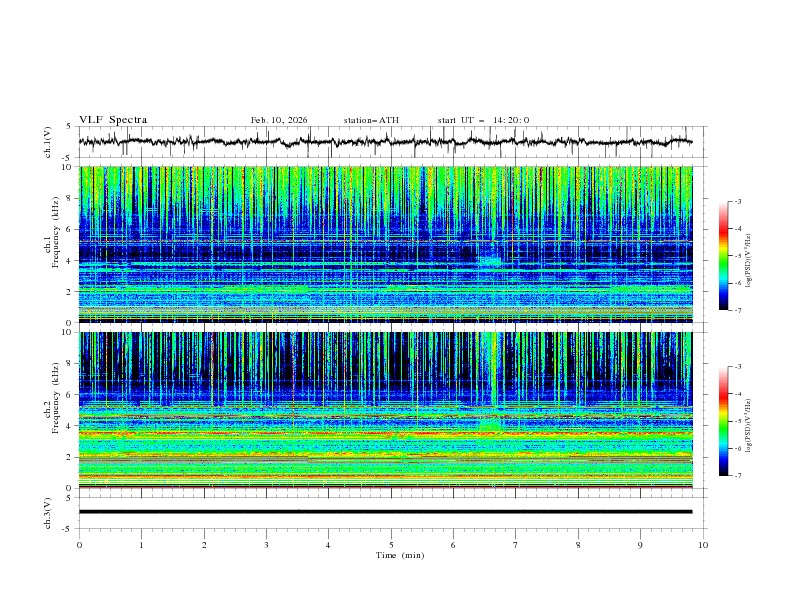The image size is (792, 612).
Task: Click the 'start UT = 14:20:0' label
Action: coord(483,120)
